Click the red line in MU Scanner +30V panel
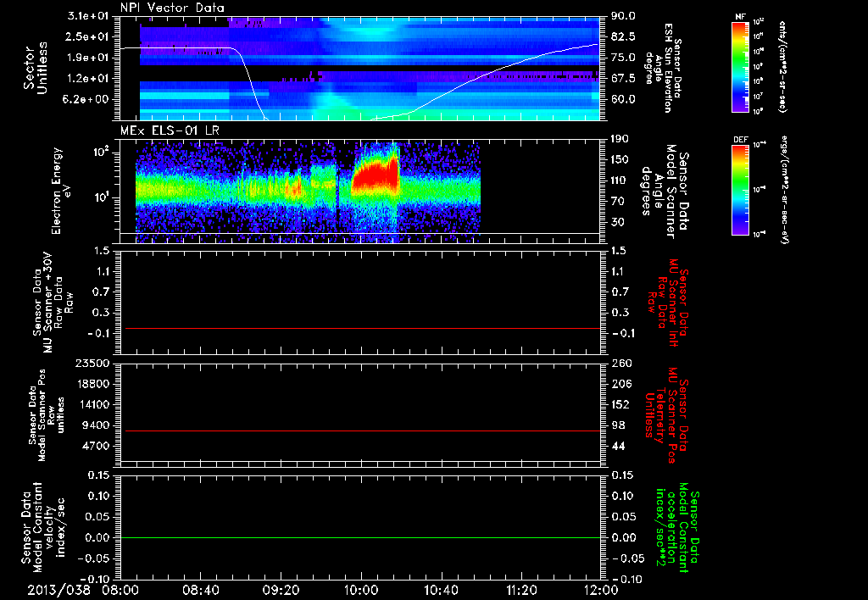This screenshot has height=600, width=868. point(363,328)
